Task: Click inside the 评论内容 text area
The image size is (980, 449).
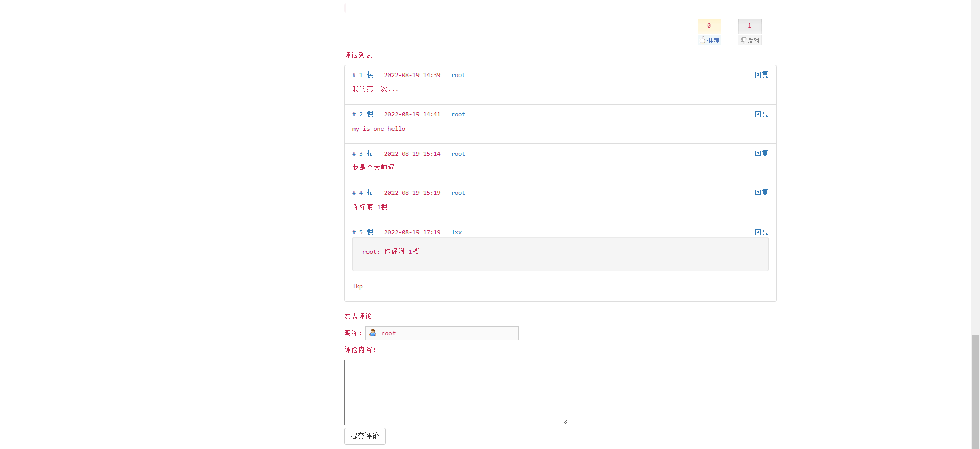Action: pyautogui.click(x=455, y=392)
